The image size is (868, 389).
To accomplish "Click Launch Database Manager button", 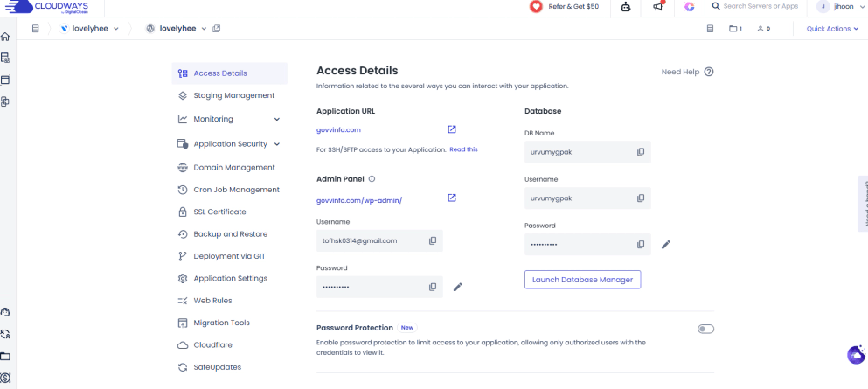I will 582,280.
